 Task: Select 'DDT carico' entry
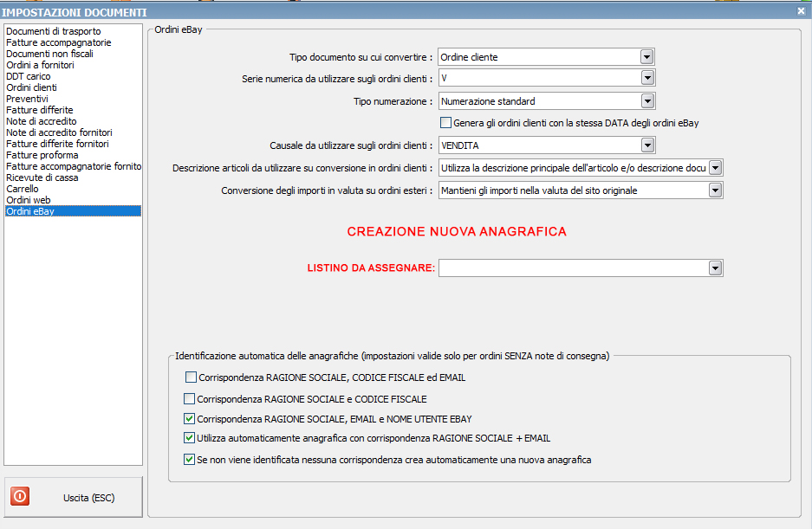coord(73,76)
